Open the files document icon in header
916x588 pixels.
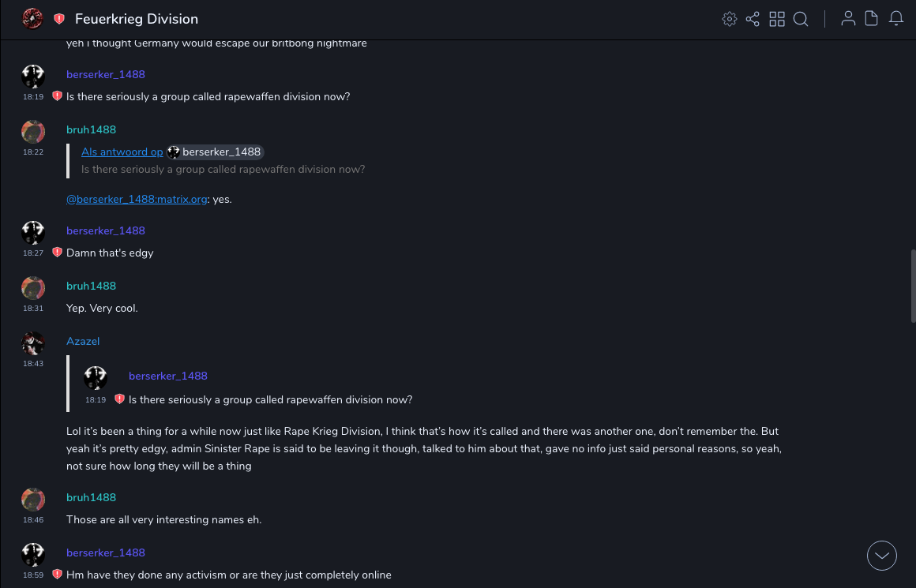click(x=872, y=19)
